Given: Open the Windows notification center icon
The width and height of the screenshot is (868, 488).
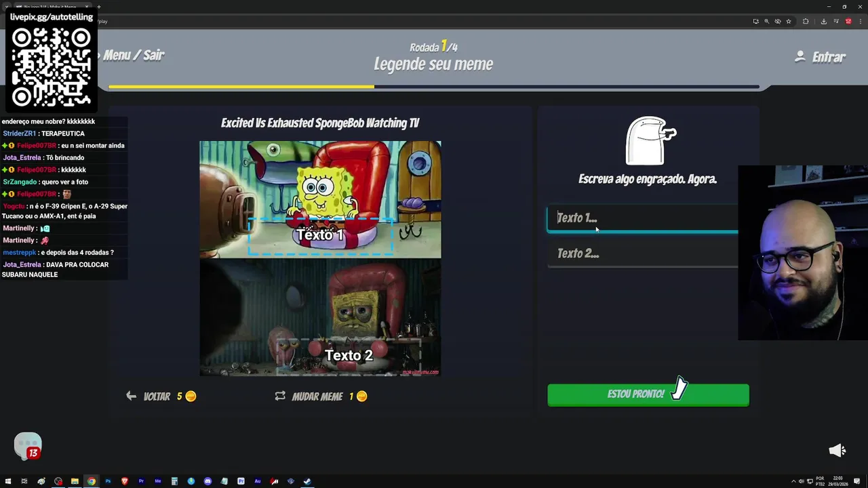Looking at the screenshot, I should [858, 481].
